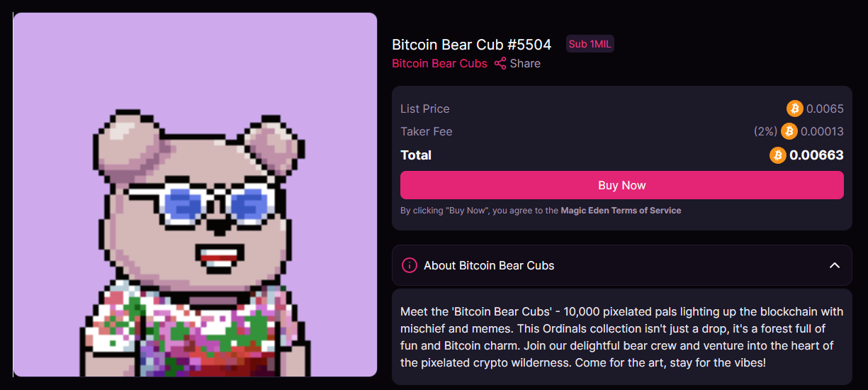The image size is (868, 390).
Task: Click the Bitcoin icon beside the Total amount
Action: pyautogui.click(x=778, y=155)
